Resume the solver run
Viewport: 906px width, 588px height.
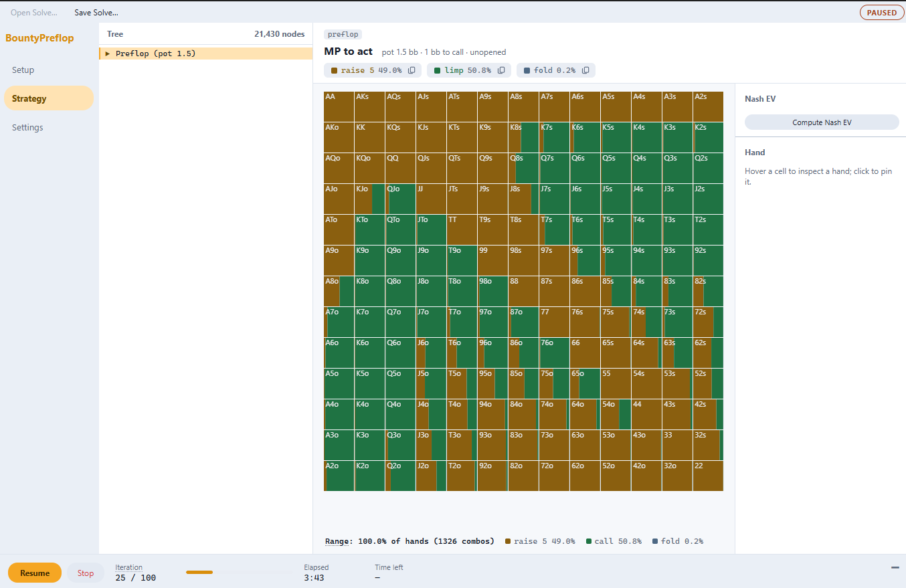pos(35,573)
